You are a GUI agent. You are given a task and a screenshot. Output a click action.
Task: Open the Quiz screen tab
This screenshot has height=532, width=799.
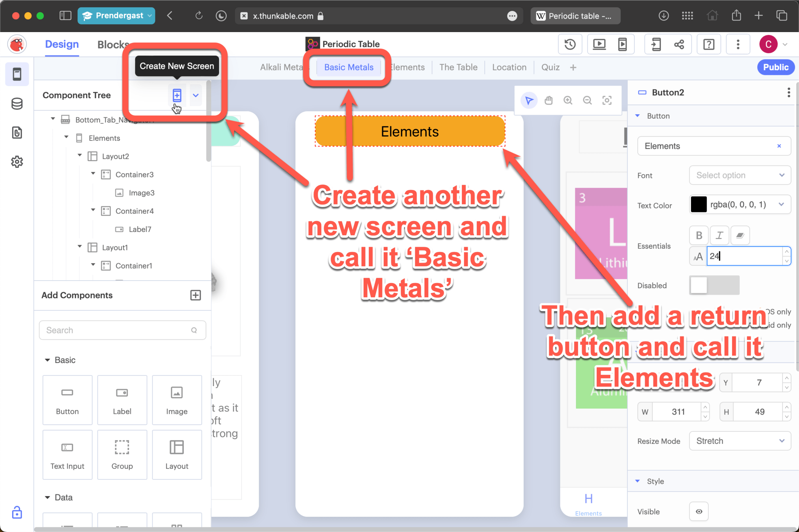[x=550, y=67]
